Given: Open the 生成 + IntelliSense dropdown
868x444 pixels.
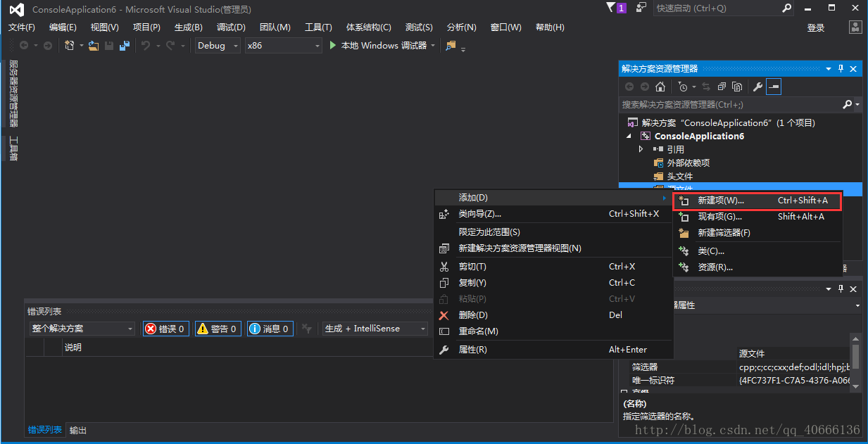Looking at the screenshot, I should point(375,329).
